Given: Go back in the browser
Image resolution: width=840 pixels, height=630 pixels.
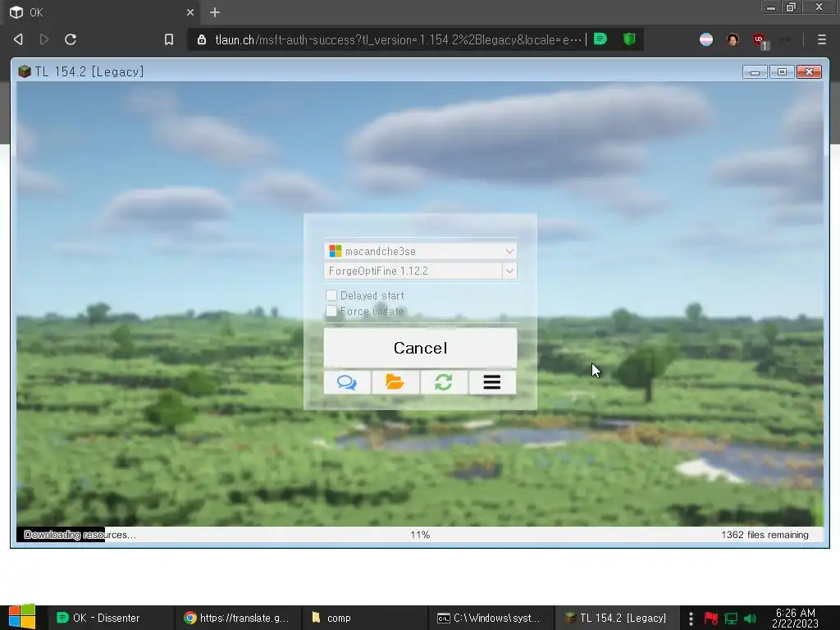Looking at the screenshot, I should click(18, 39).
